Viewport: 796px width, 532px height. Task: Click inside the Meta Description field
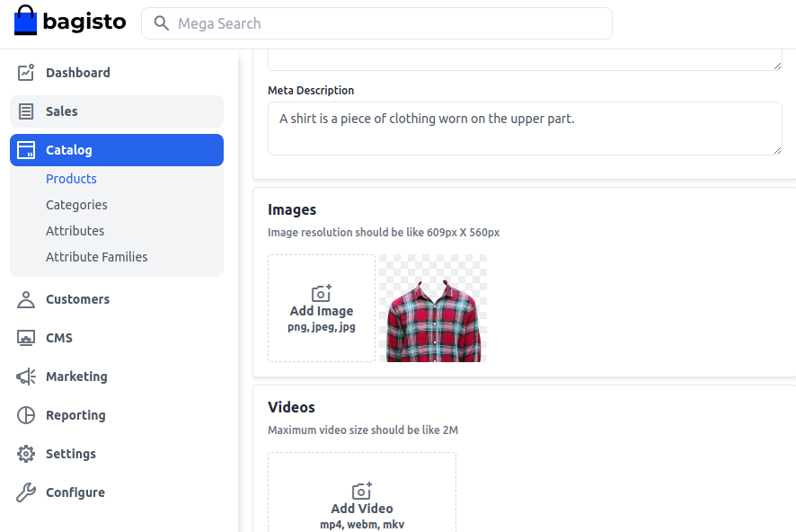[x=525, y=127]
